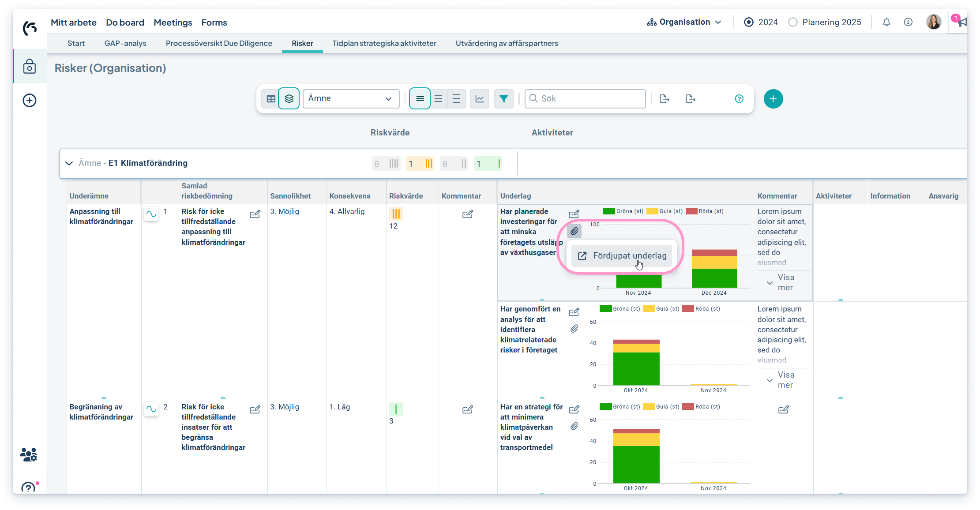Switch to Processöversikt Due Diligence tab
Screen dimensions: 980x510
219,43
